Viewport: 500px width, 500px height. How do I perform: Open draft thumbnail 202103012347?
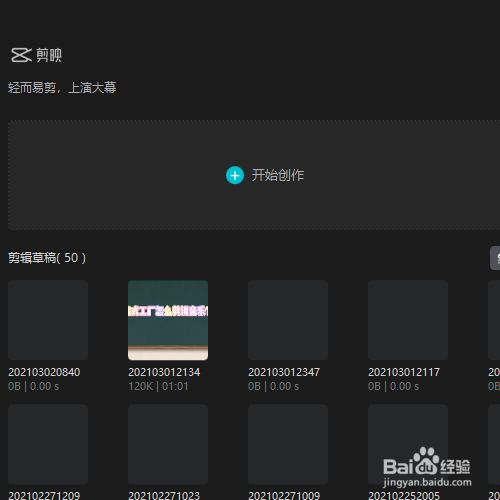click(288, 320)
